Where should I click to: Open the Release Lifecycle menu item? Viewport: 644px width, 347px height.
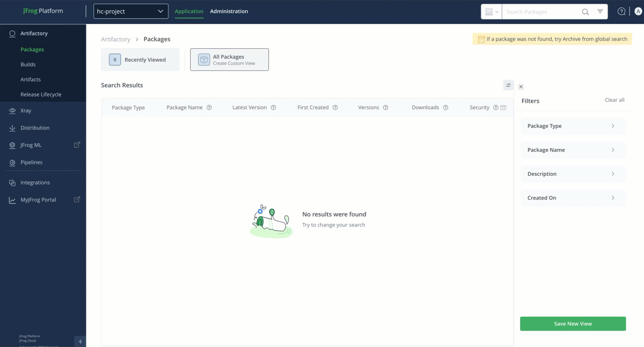click(x=41, y=94)
